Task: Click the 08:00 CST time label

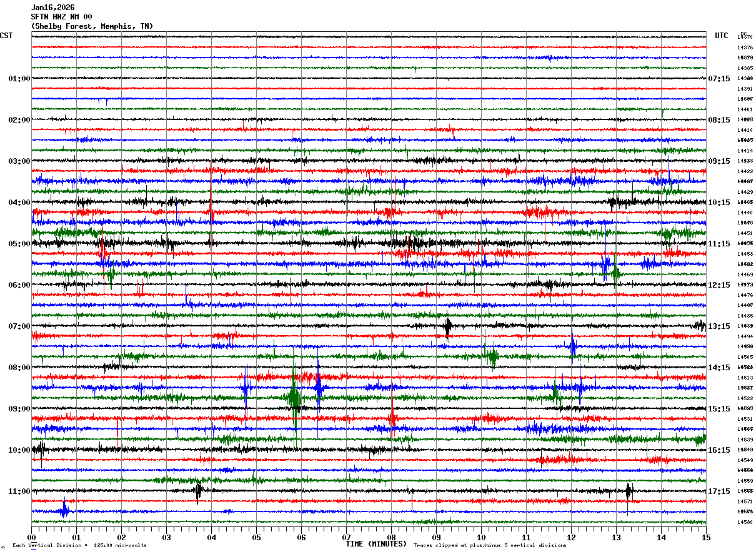Action: [x=19, y=368]
